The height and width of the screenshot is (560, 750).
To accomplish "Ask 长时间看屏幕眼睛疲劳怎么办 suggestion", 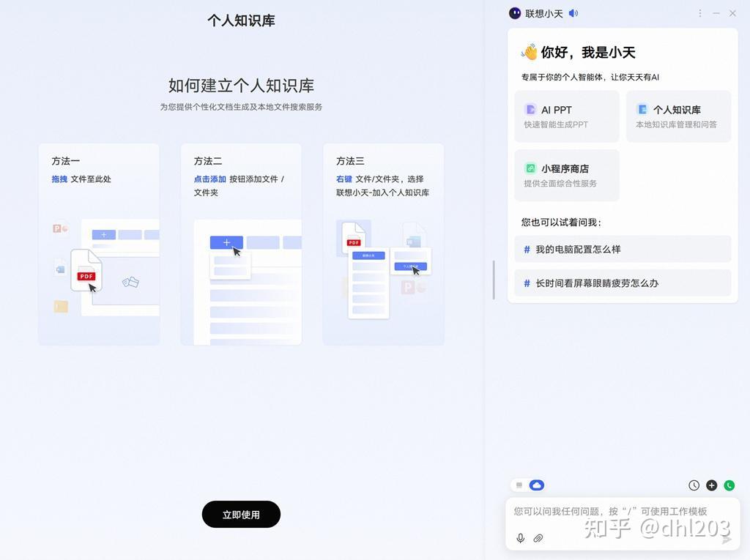I will [623, 283].
